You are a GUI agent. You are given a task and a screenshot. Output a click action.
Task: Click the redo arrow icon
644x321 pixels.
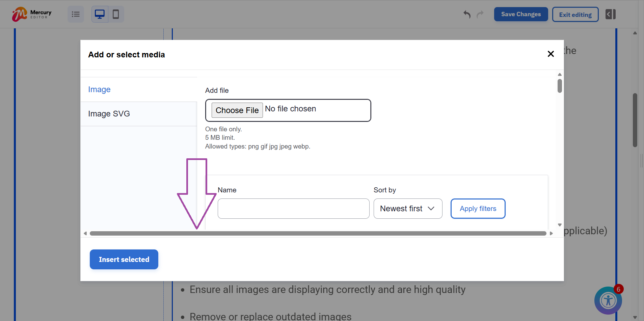point(480,15)
